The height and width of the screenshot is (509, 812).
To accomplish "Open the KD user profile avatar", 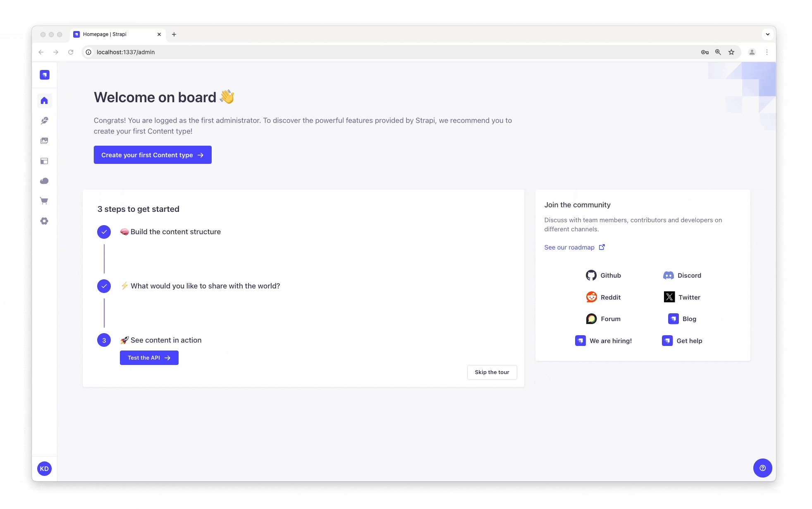I will coord(44,469).
